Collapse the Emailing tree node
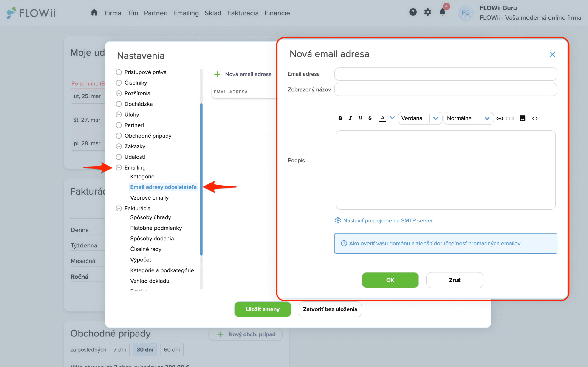The height and width of the screenshot is (367, 588). [x=119, y=167]
